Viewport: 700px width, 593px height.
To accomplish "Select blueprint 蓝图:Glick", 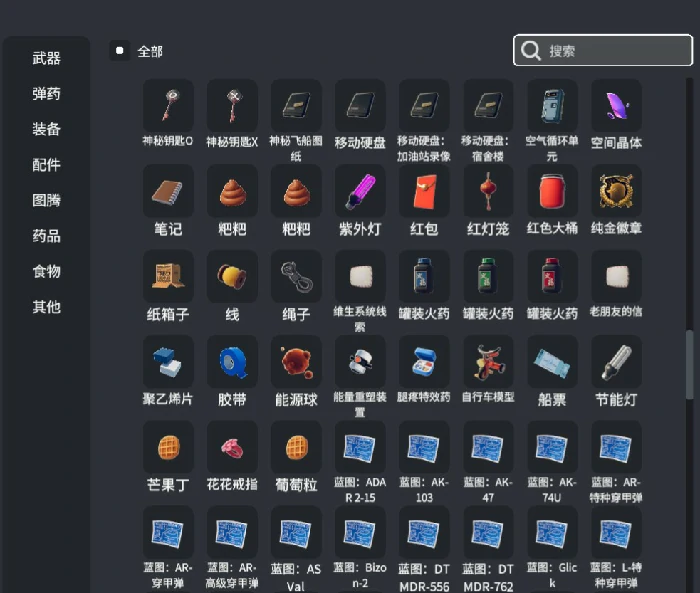I will coord(552,532).
